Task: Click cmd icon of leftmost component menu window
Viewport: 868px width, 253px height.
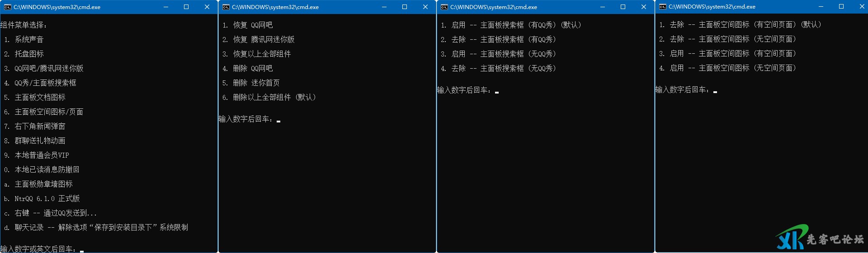Action: click(7, 7)
